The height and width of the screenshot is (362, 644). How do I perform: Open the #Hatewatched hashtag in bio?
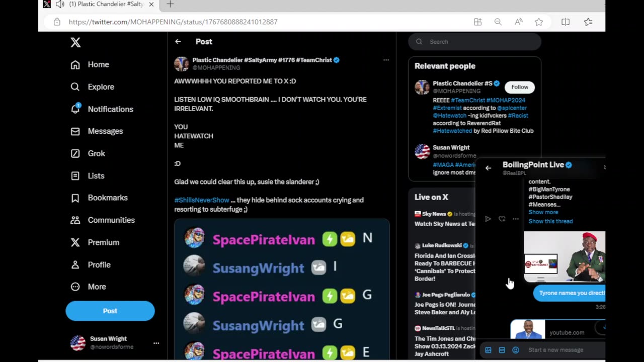click(452, 131)
